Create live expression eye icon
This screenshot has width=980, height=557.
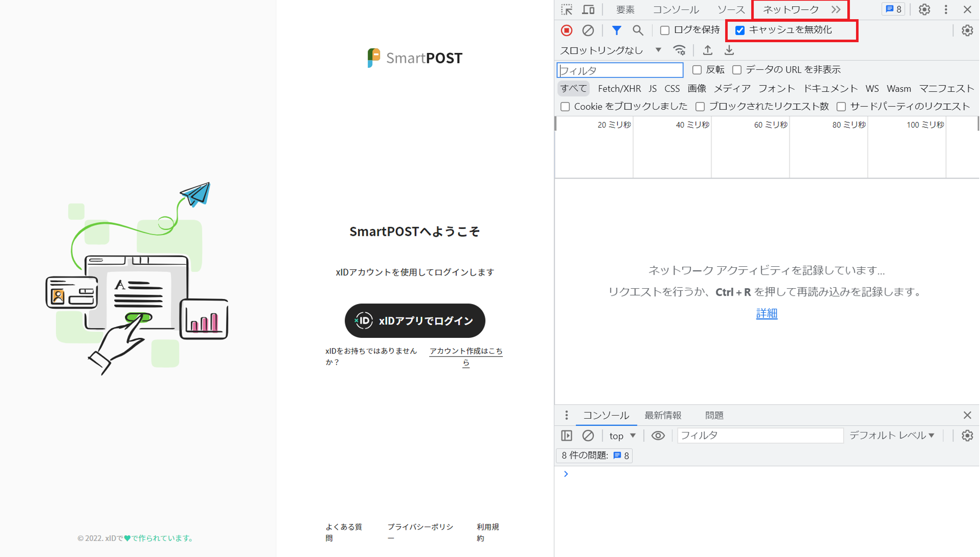658,435
